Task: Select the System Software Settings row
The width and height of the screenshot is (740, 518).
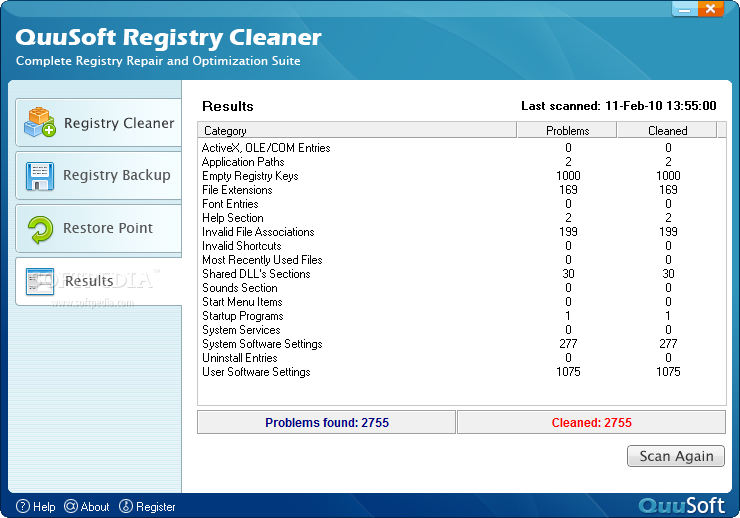Action: coord(462,344)
